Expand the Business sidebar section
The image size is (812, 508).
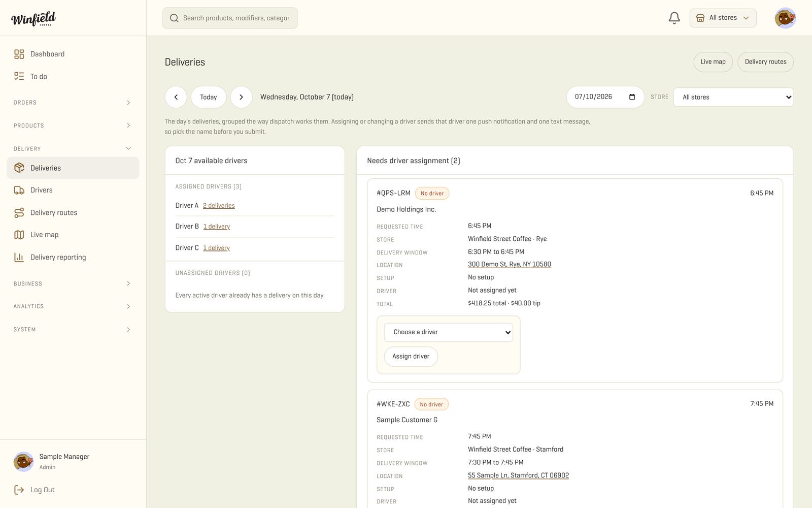tap(73, 283)
